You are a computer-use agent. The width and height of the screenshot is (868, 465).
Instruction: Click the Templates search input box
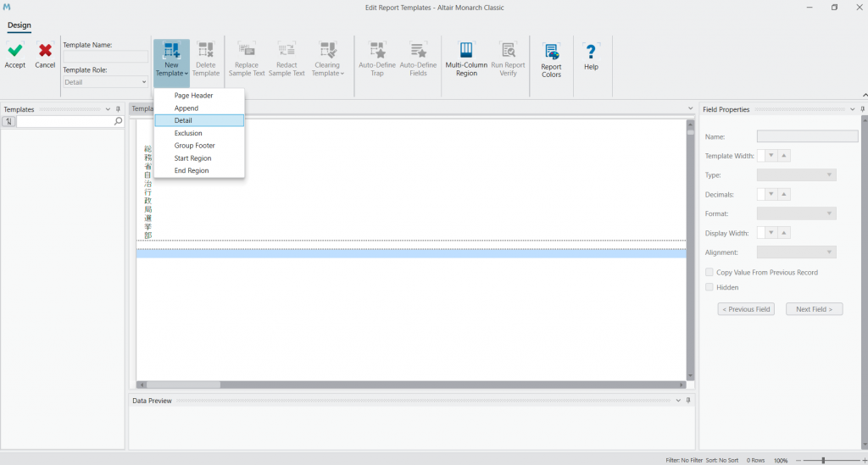coord(64,121)
